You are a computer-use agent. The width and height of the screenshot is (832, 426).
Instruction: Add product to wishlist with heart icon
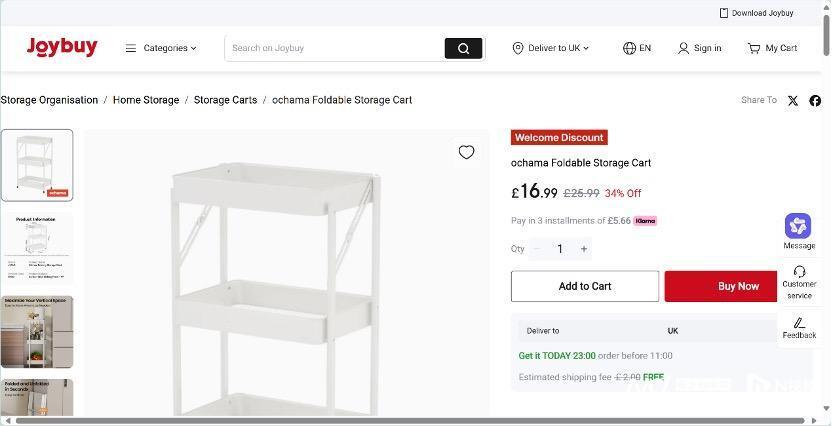tap(466, 152)
